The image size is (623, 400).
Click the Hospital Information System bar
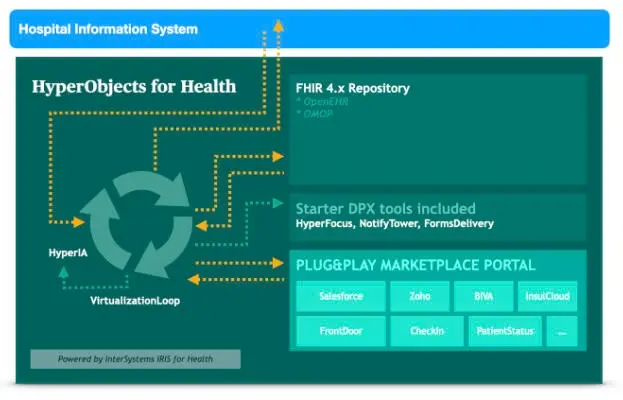[x=309, y=29]
